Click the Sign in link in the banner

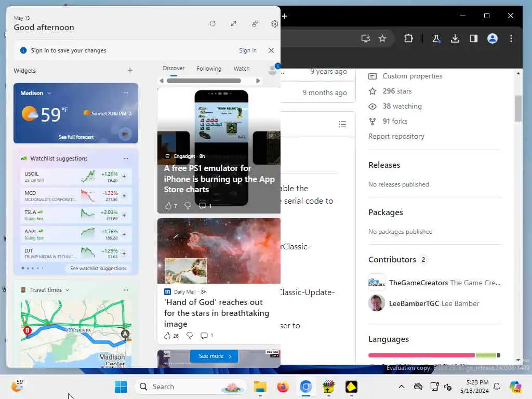click(248, 50)
